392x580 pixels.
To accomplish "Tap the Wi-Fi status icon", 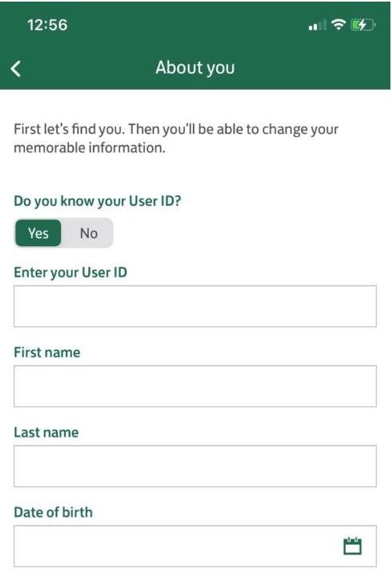I will pos(338,25).
